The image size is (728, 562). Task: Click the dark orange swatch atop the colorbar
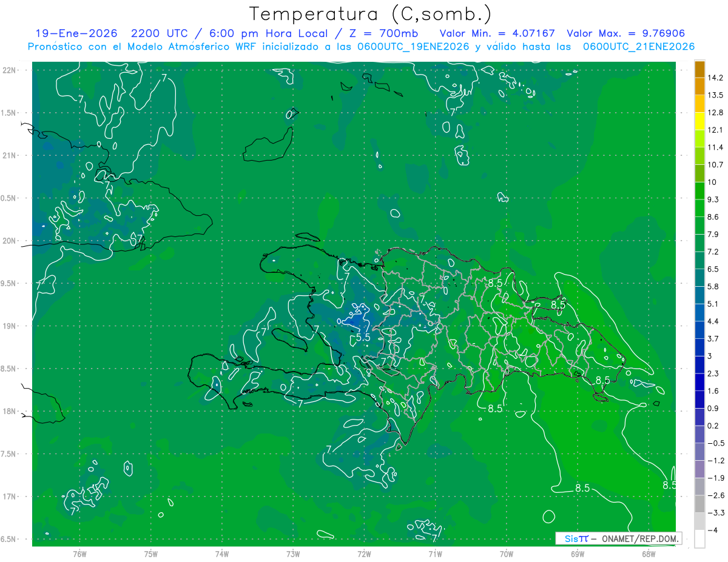pos(699,70)
